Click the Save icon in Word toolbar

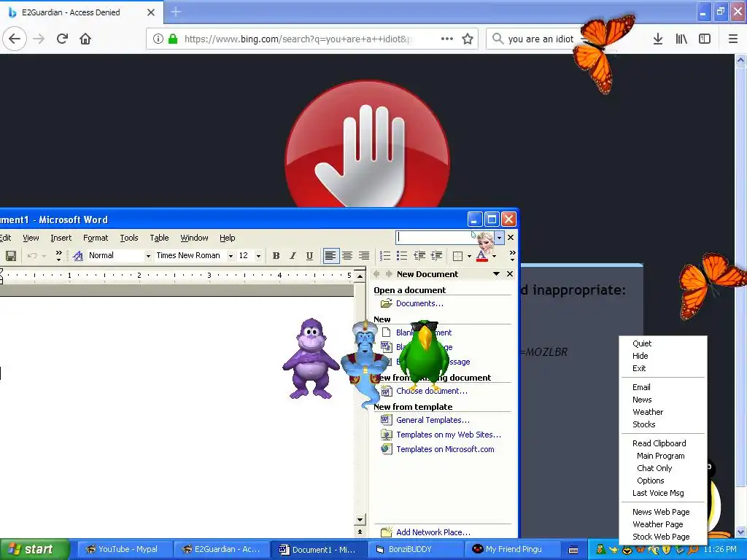10,256
